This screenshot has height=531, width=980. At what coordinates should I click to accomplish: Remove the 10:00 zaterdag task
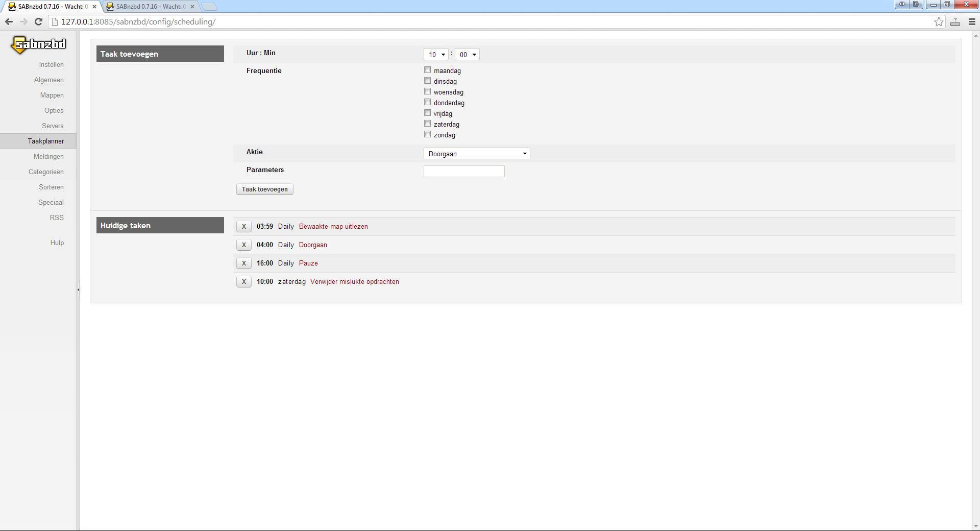point(244,282)
